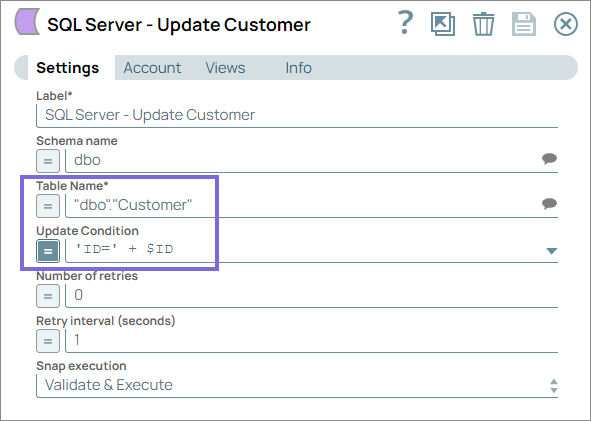Close the snap settings dialog
The width and height of the screenshot is (591, 421).
566,24
